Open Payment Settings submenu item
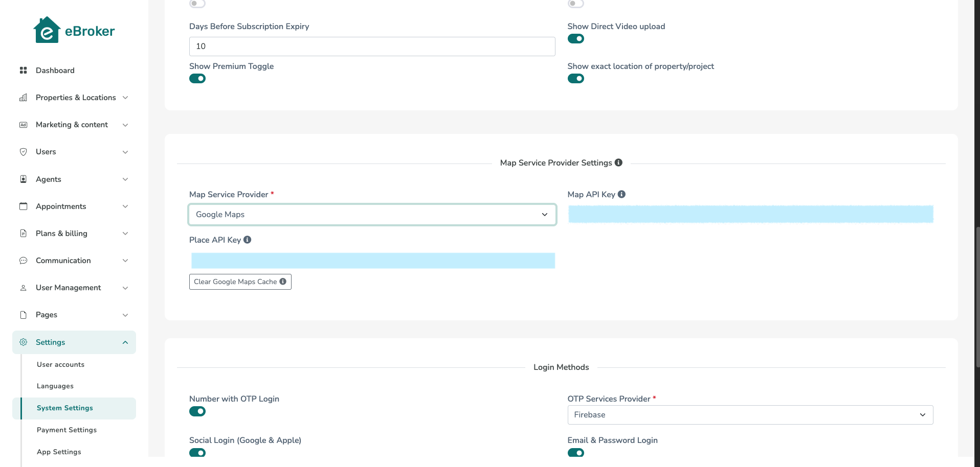This screenshot has width=980, height=467. [x=66, y=430]
